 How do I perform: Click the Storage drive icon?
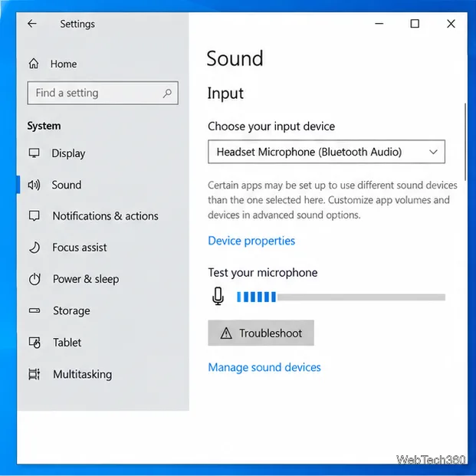(34, 310)
